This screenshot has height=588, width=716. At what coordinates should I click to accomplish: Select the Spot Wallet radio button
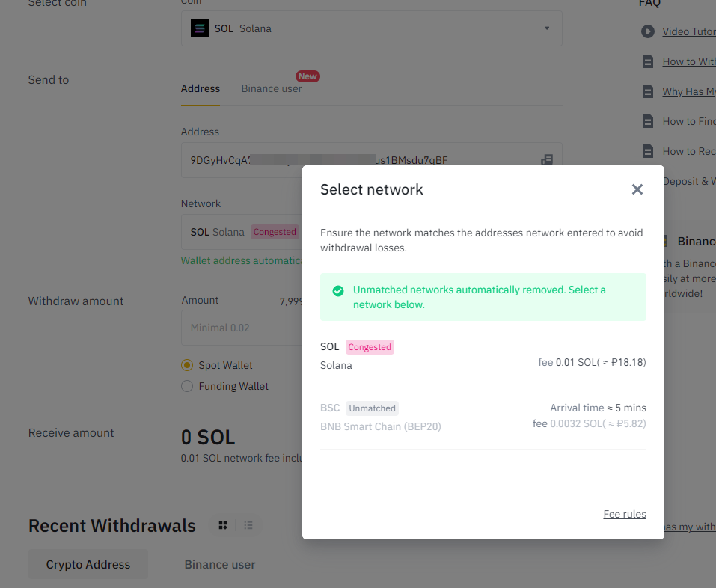(x=187, y=365)
